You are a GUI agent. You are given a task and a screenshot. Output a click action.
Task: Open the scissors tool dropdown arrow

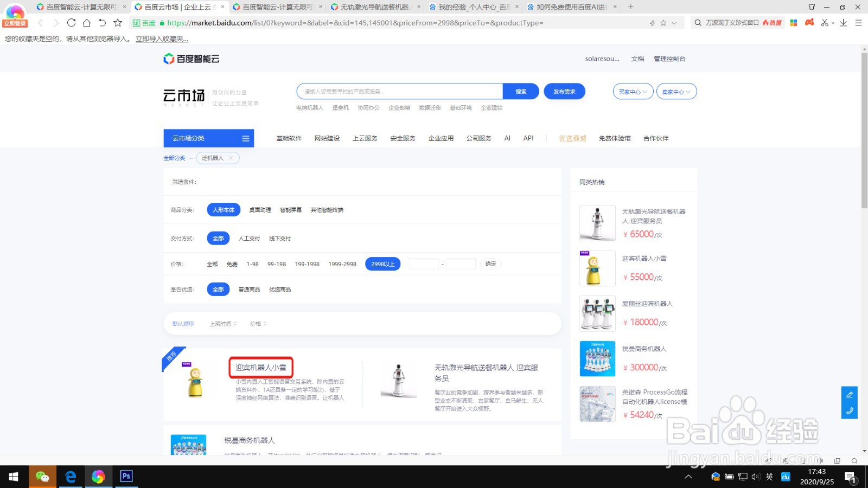[833, 23]
